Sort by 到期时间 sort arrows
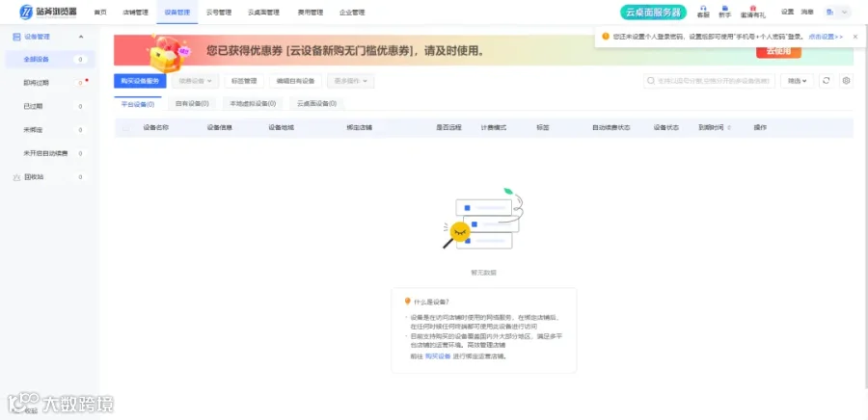Screen dimensions: 868x420 [x=729, y=128]
